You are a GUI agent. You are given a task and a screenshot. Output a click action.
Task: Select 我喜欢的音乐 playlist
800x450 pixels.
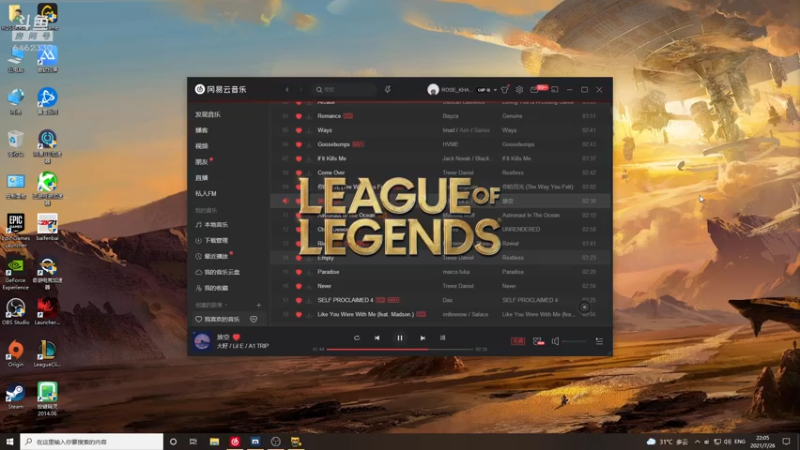[217, 319]
